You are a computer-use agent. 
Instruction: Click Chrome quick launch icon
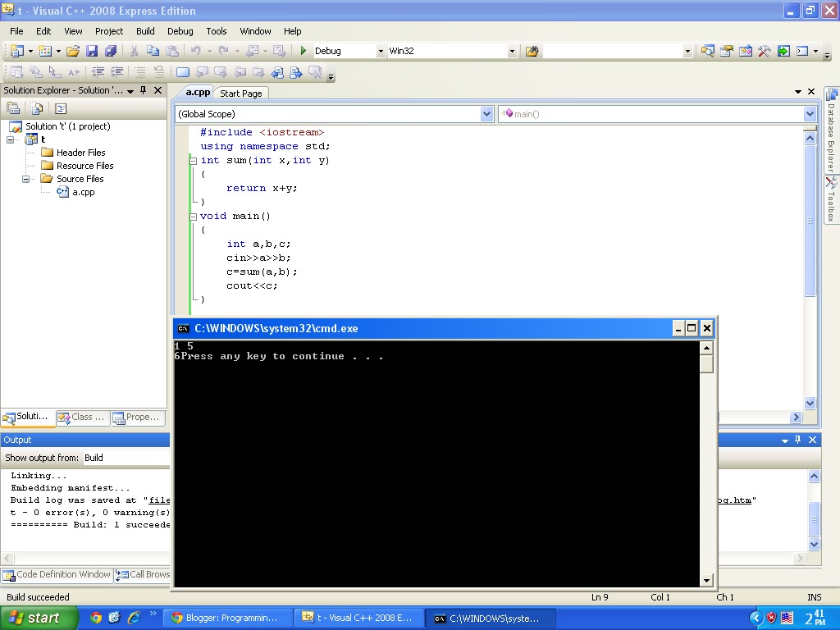96,618
